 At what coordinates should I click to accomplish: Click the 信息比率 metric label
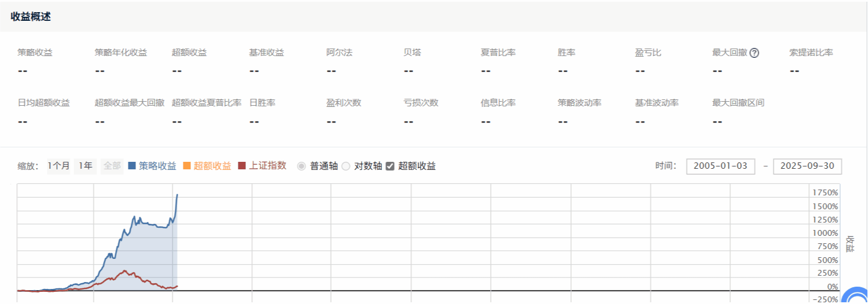(x=498, y=103)
